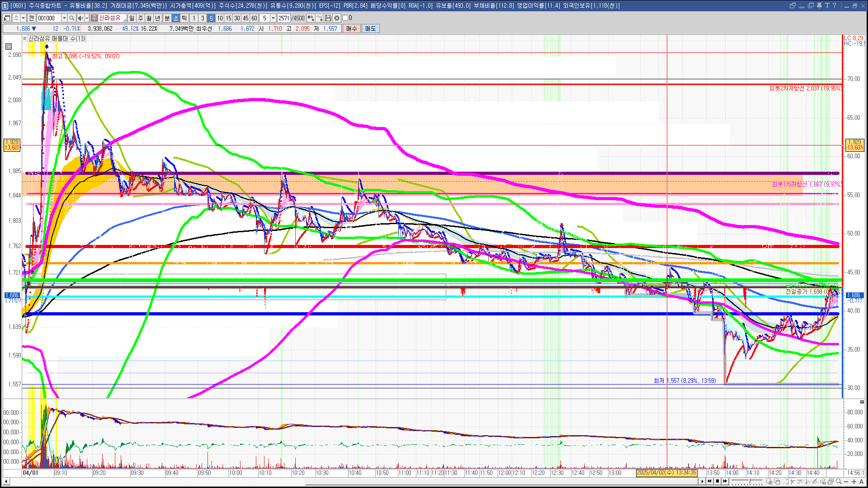Image resolution: width=868 pixels, height=488 pixels.
Task: Select the 30 interval tab
Action: tap(237, 18)
